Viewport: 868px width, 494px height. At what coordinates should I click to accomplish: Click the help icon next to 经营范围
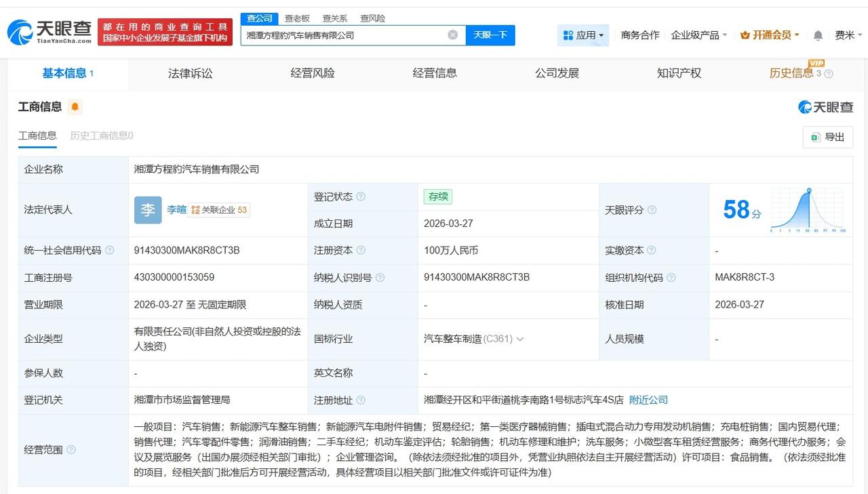(x=72, y=449)
